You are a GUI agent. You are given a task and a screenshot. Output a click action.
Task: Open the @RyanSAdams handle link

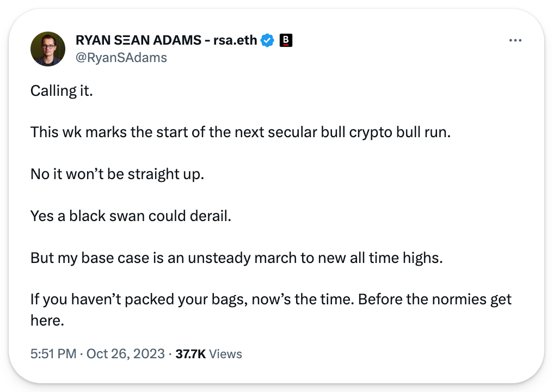(x=121, y=58)
